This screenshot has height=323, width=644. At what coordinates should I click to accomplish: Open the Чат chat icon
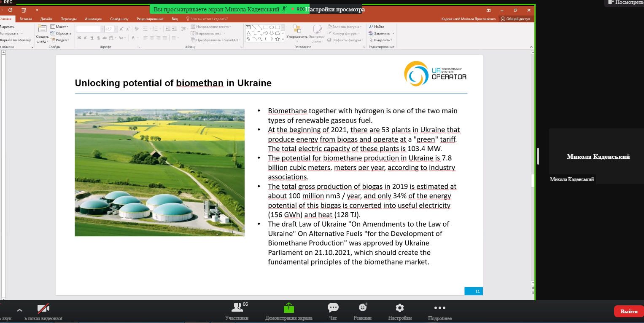point(333,308)
